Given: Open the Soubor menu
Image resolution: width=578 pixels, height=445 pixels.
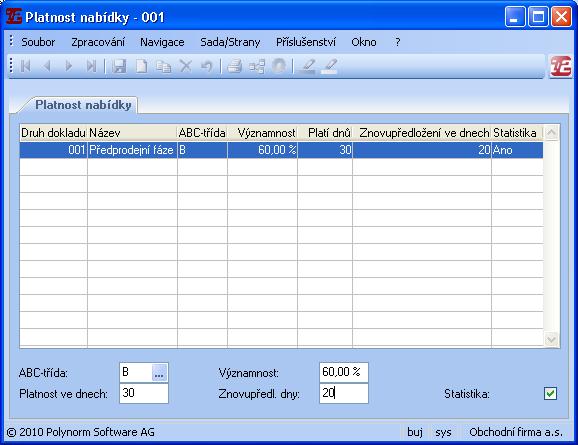Looking at the screenshot, I should click(x=38, y=42).
